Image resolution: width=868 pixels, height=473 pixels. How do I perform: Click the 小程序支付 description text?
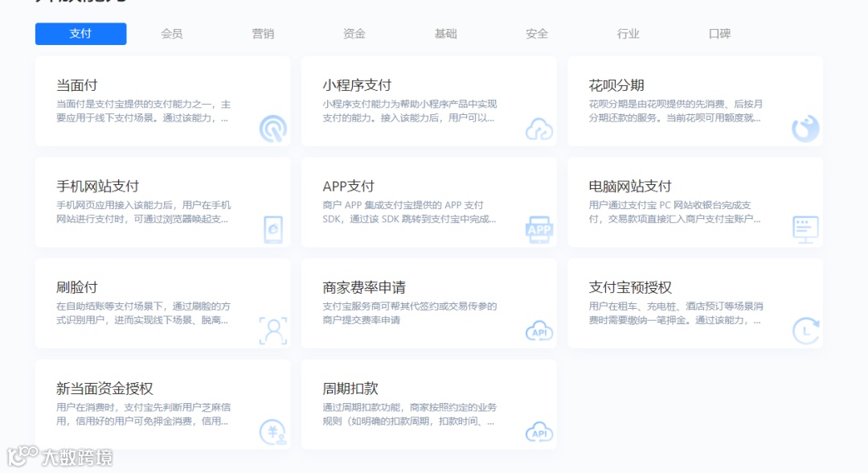[x=410, y=111]
